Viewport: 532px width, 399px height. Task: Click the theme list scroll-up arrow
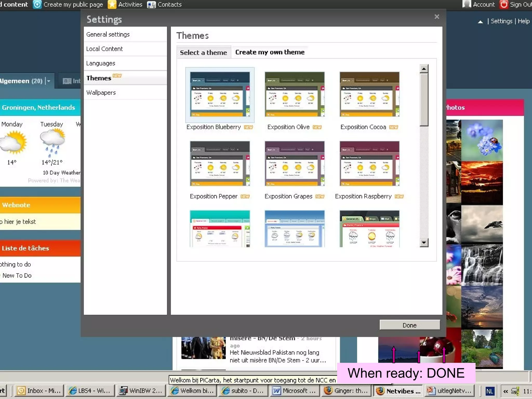(424, 69)
